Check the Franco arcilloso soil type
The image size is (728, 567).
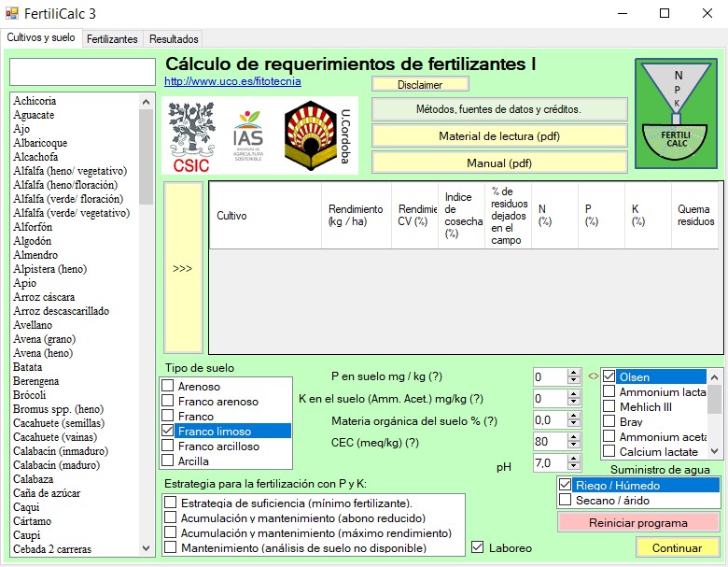168,446
